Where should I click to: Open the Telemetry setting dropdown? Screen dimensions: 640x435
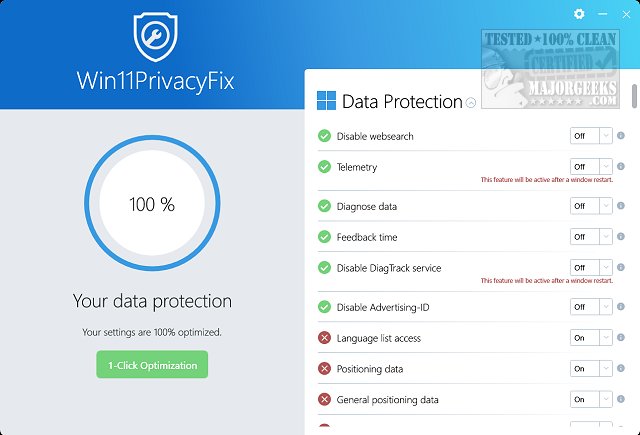[590, 167]
